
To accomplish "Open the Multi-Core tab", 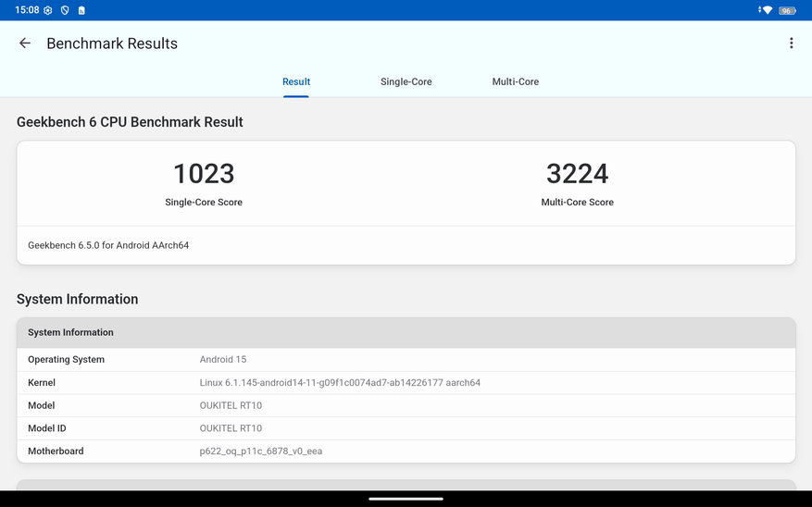I will (515, 81).
